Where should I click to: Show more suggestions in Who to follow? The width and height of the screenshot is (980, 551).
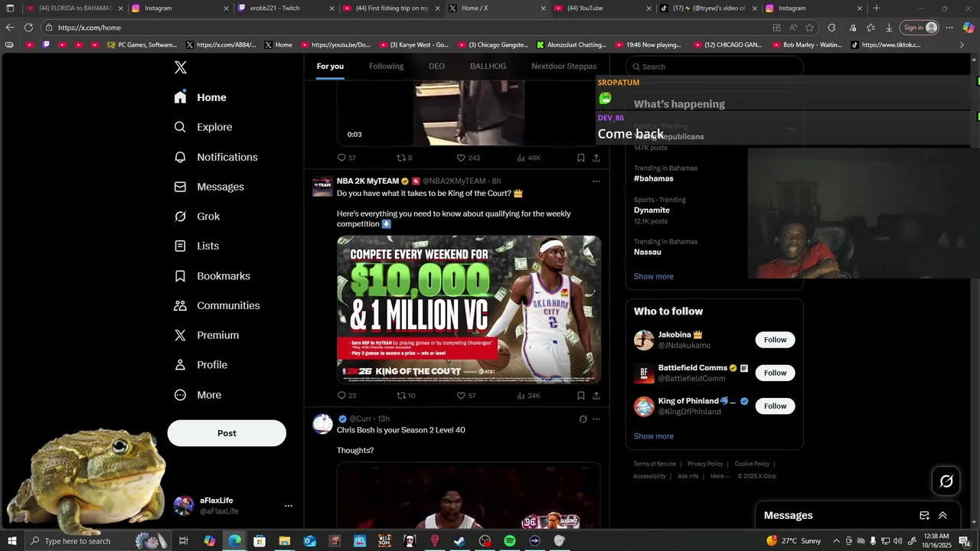[x=653, y=436]
